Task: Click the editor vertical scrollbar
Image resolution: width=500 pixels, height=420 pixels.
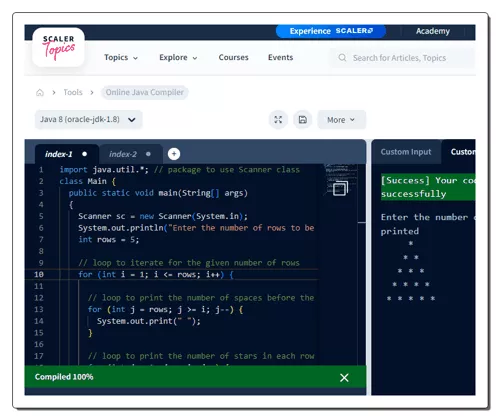Action: point(362,263)
